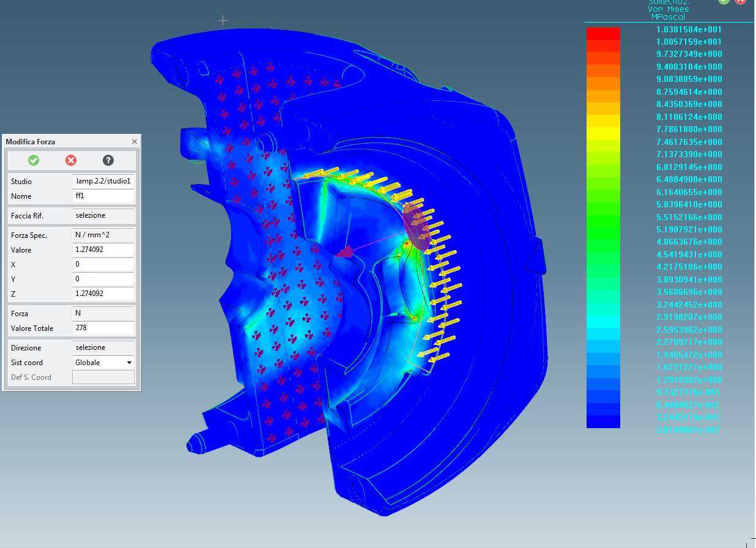This screenshot has height=548, width=756.
Task: Click legend value 6.1640655e+000
Action: (689, 192)
